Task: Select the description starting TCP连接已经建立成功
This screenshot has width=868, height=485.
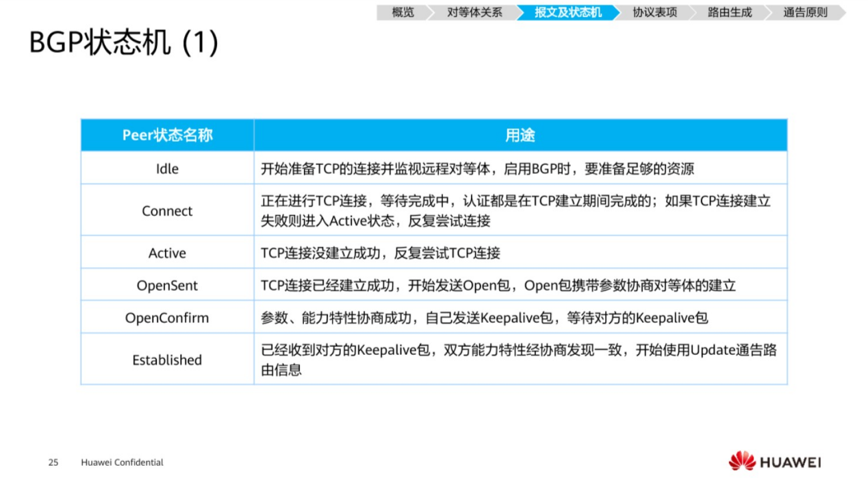Action: 498,286
